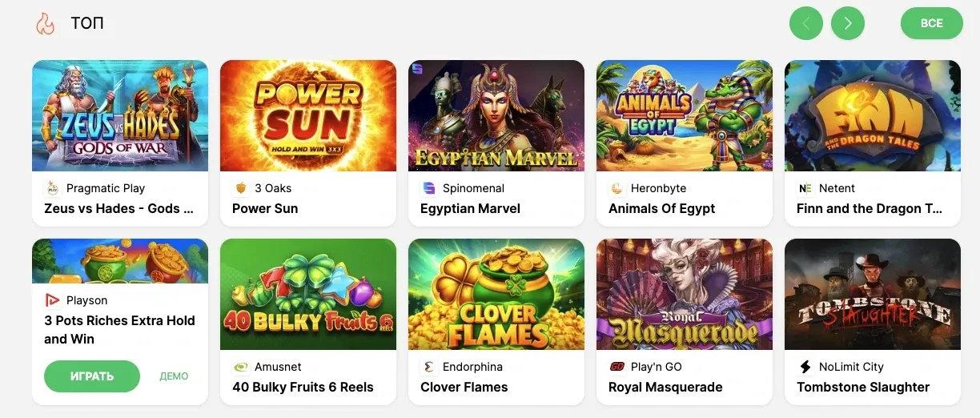Image resolution: width=980 pixels, height=418 pixels.
Task: Click the Spinomenal provider logo
Action: pos(428,188)
